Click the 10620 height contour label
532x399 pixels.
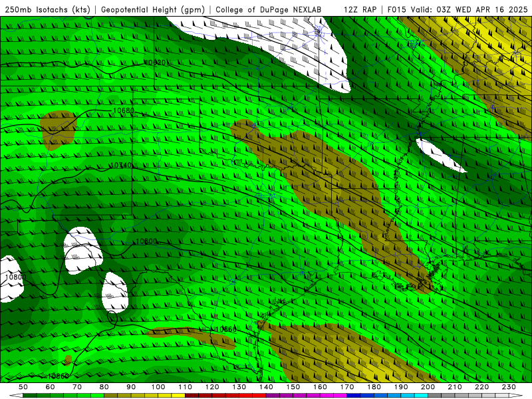click(155, 63)
